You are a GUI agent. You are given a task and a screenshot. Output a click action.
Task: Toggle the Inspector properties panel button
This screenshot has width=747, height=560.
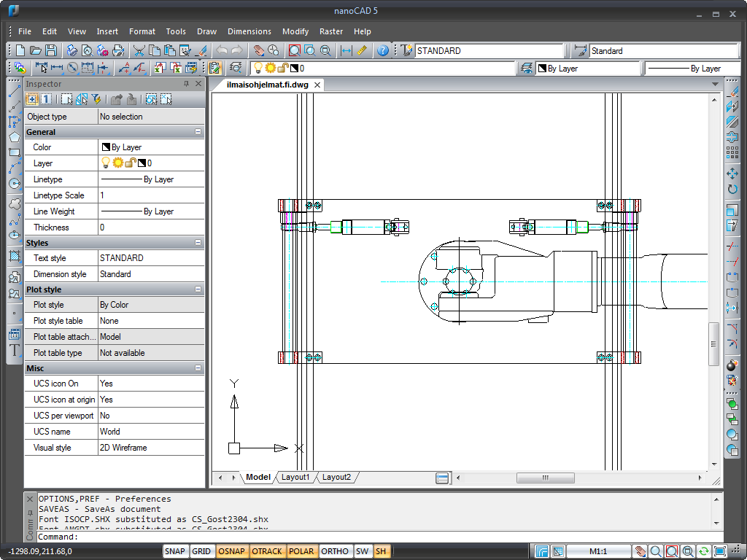(214, 68)
